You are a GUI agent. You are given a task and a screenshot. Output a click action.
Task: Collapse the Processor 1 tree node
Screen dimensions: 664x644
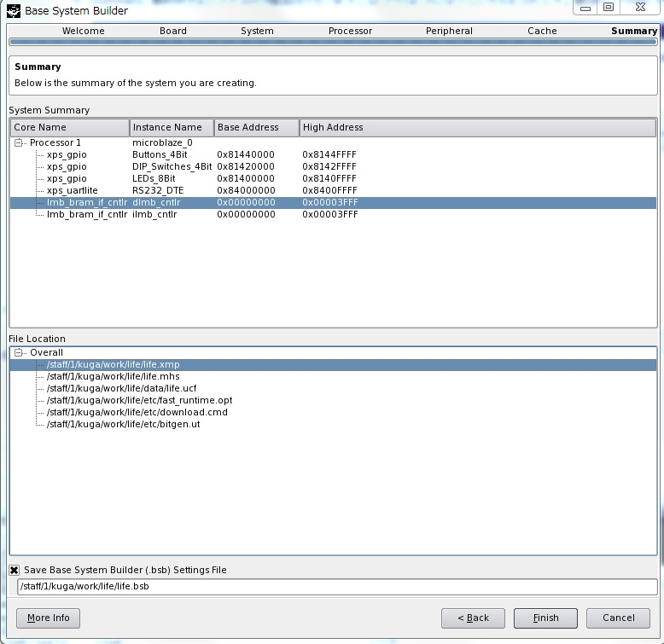18,142
